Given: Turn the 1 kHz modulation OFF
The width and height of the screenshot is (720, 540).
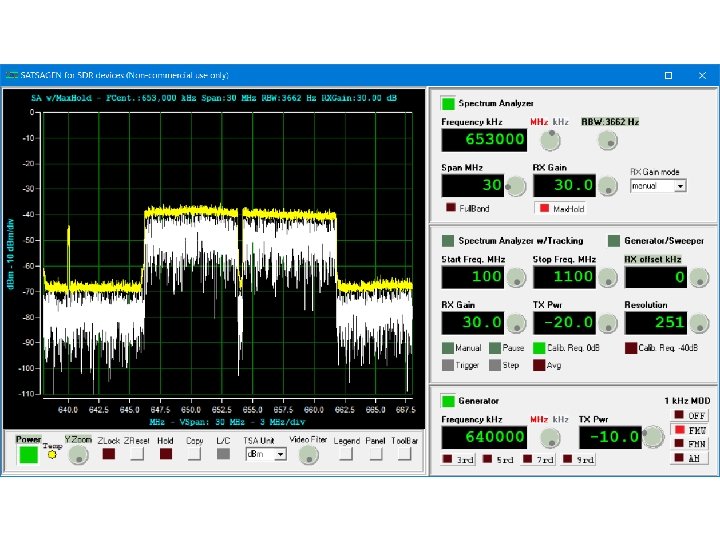Looking at the screenshot, I should click(x=690, y=416).
